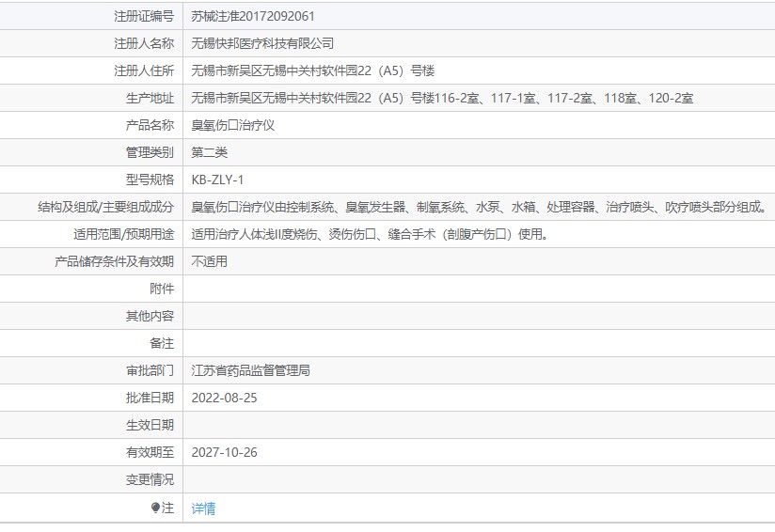Image resolution: width=775 pixels, height=532 pixels.
Task: Click the 结构及组成/主要组成成分 label
Action: [105, 207]
